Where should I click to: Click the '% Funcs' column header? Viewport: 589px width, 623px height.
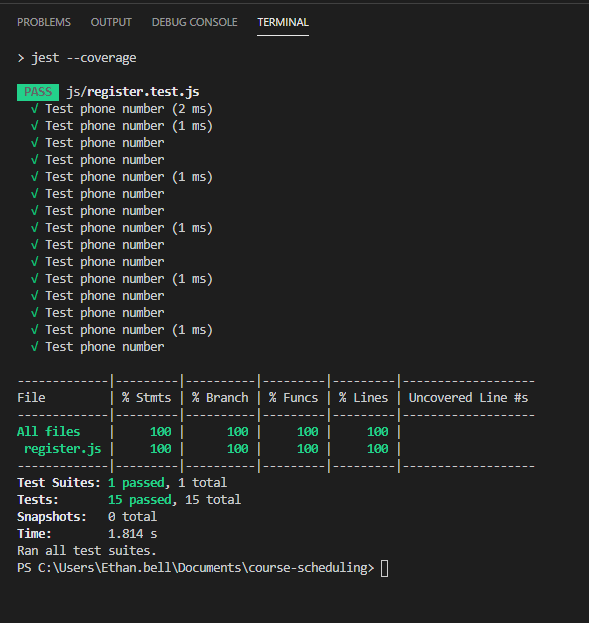click(x=293, y=398)
